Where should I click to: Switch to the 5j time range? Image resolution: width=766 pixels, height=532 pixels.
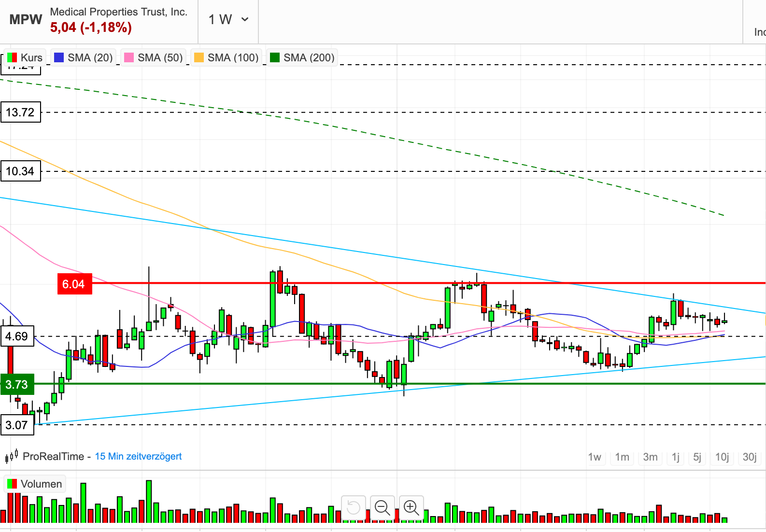(x=697, y=457)
